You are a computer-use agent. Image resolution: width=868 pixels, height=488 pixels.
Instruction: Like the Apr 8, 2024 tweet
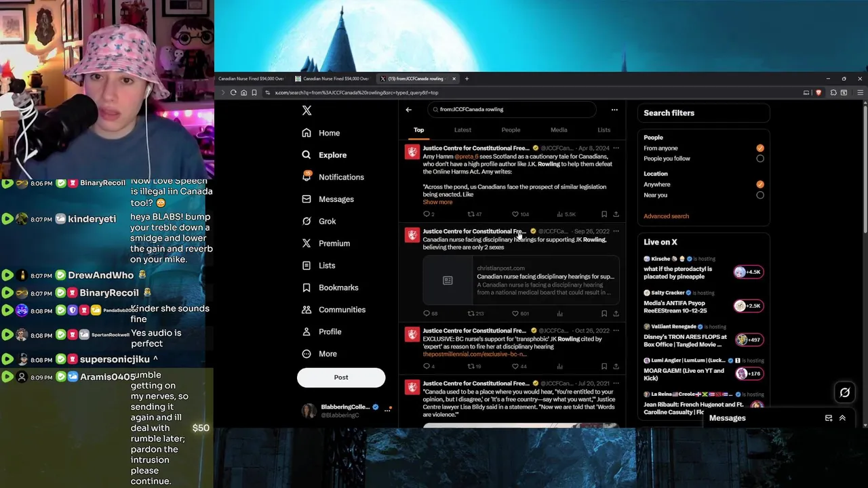click(515, 214)
